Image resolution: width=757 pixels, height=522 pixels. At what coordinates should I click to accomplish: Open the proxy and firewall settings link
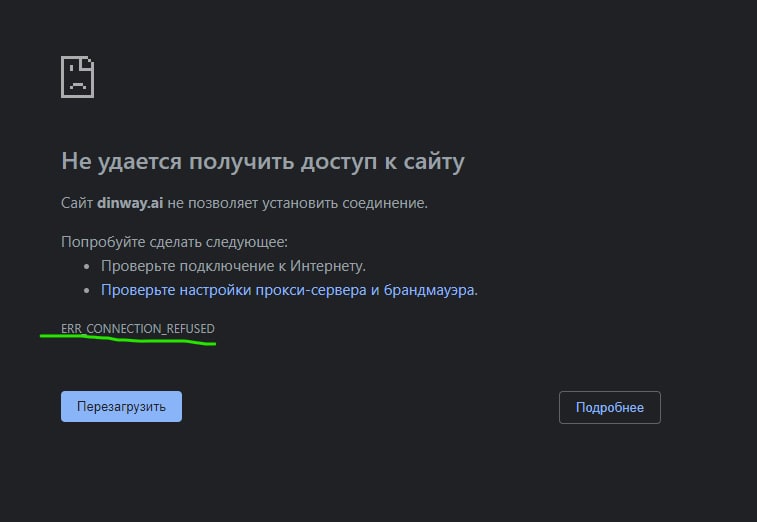[x=289, y=290]
